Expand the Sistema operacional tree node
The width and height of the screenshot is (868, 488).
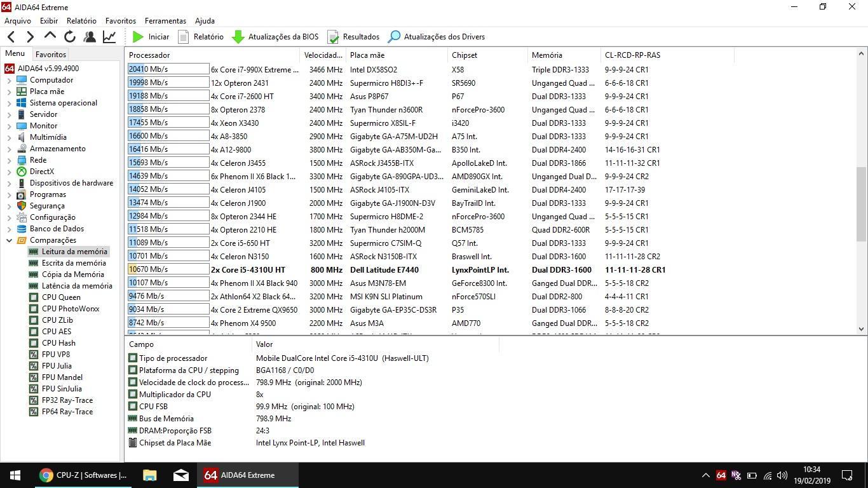[9, 103]
